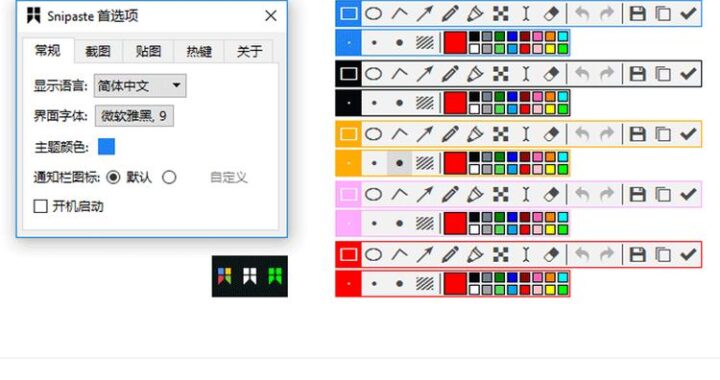Click the colorful Snipaste tray icon

pos(225,276)
